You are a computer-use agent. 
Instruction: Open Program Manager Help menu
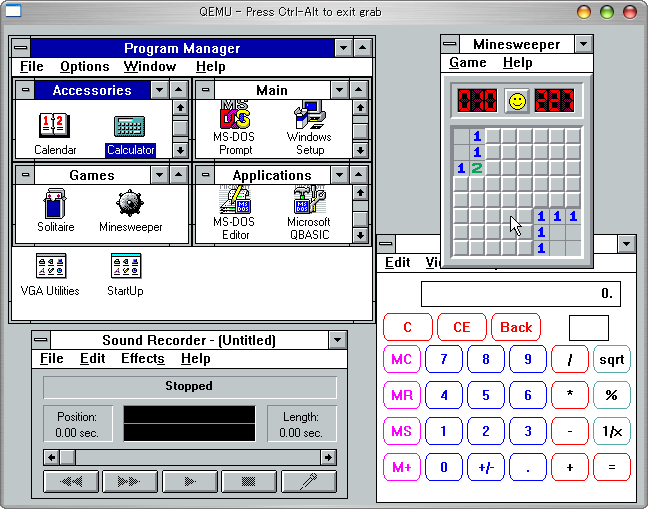click(210, 67)
